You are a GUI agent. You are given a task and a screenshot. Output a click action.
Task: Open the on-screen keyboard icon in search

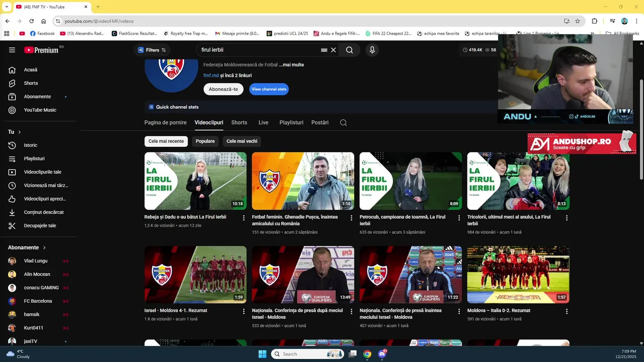tap(324, 50)
